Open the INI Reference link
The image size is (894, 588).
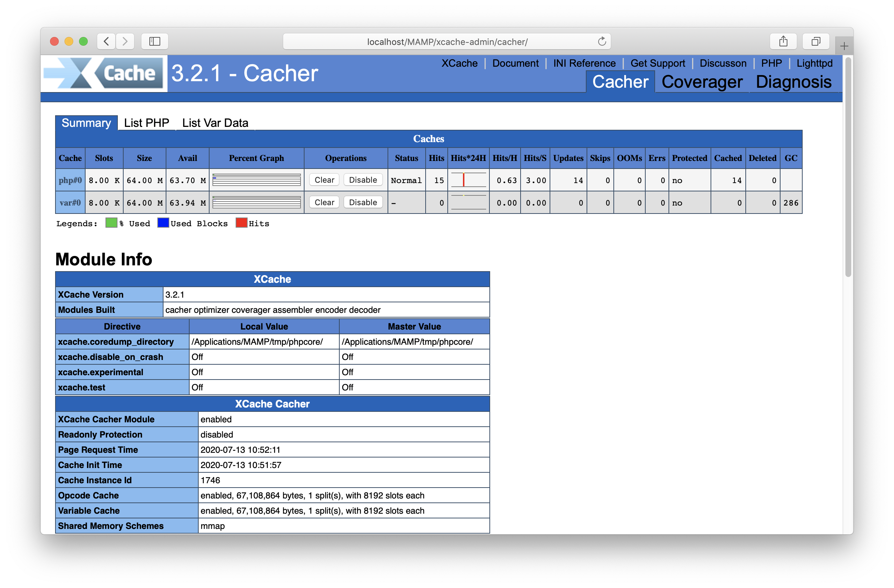coord(584,63)
